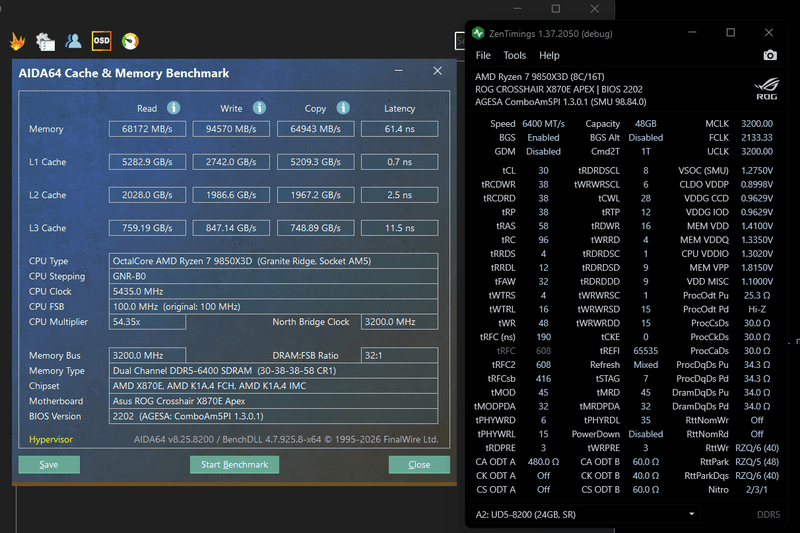Select Memory Write value 94570 MB/s
Image resolution: width=800 pixels, height=533 pixels.
(231, 129)
